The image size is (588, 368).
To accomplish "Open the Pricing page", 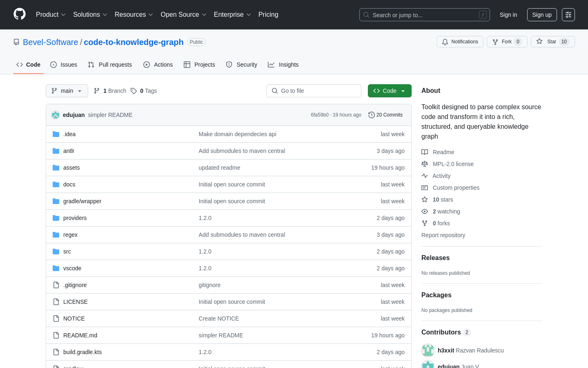I will pos(268,15).
